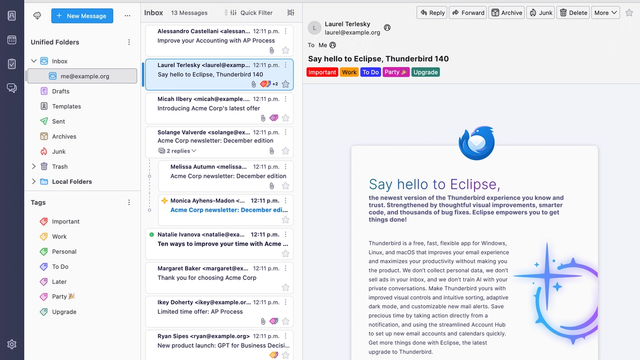Image resolution: width=640 pixels, height=360 pixels.
Task: Open the Chat space
Action: [12, 88]
